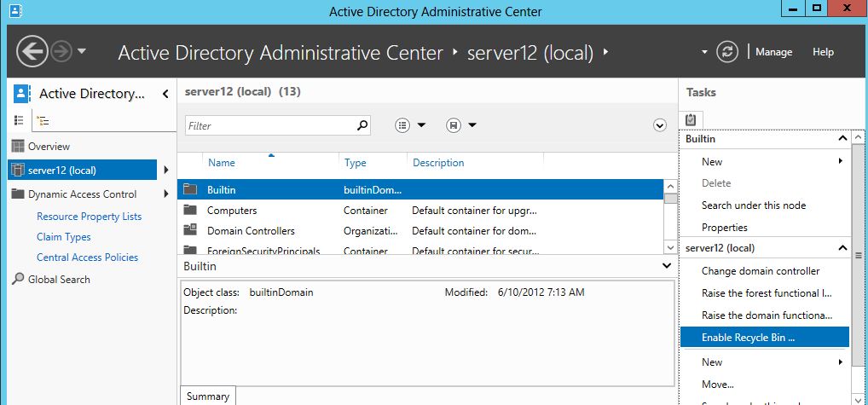
Task: Click the Global Search magnifier icon
Action: (x=18, y=279)
